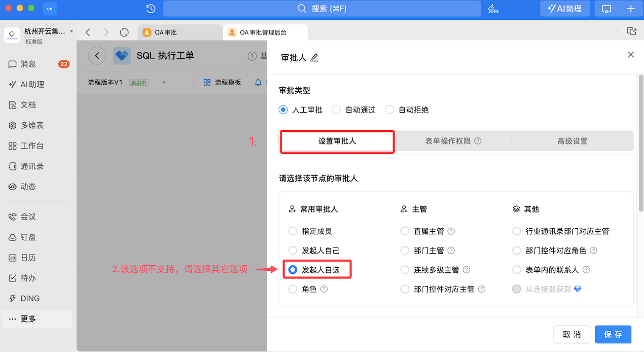The width and height of the screenshot is (644, 352).
Task: Click the 保存 button
Action: [x=613, y=335]
